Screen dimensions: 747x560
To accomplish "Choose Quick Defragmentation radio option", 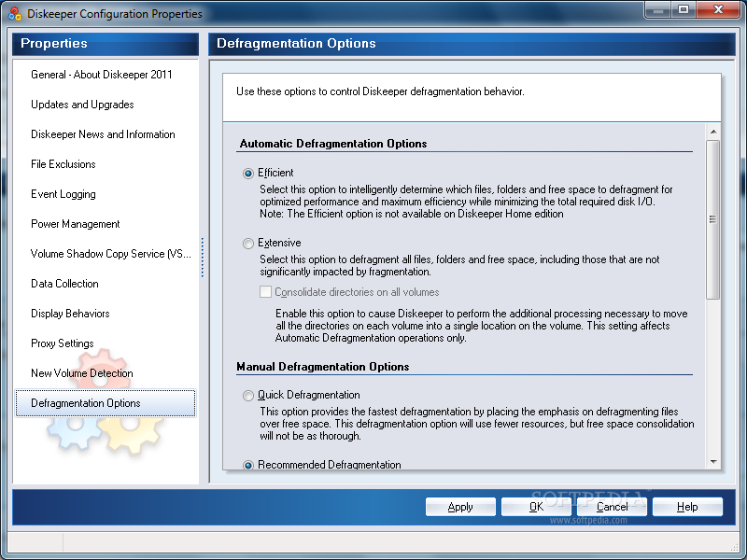I will point(247,395).
